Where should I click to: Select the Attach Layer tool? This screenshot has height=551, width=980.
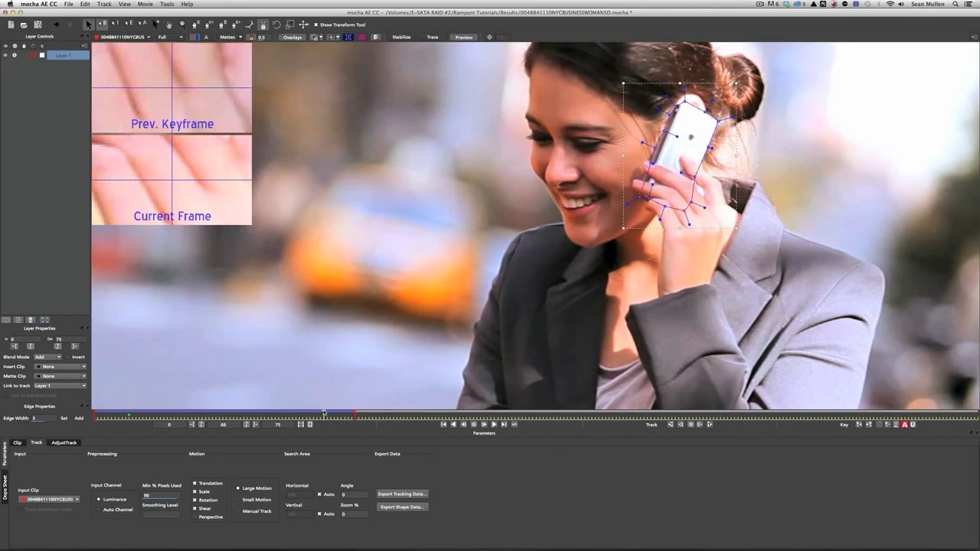[x=250, y=24]
